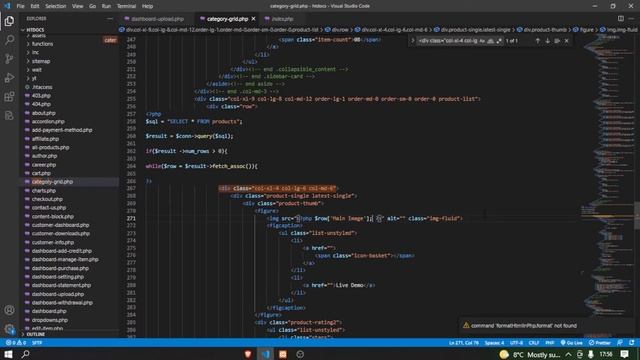Open the Accounts menu icon
The width and height of the screenshot is (640, 360).
click(9, 310)
